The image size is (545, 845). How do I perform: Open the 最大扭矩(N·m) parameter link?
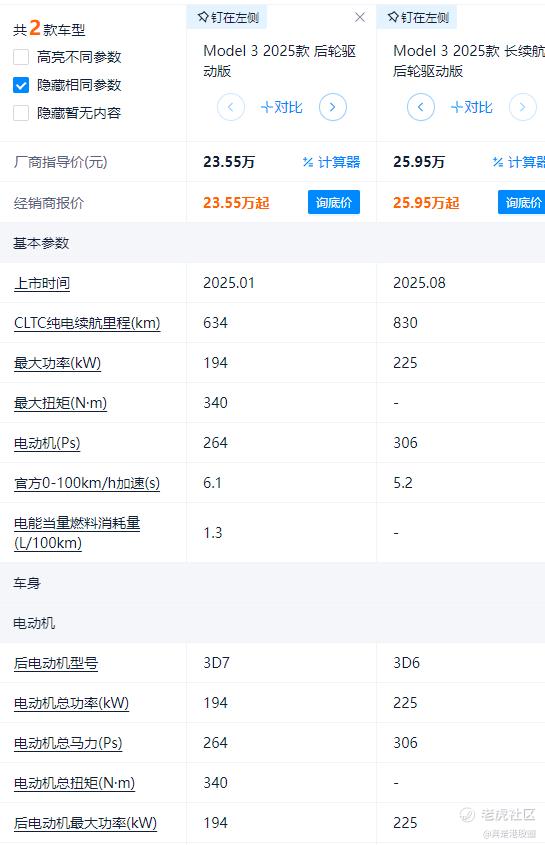(x=60, y=403)
